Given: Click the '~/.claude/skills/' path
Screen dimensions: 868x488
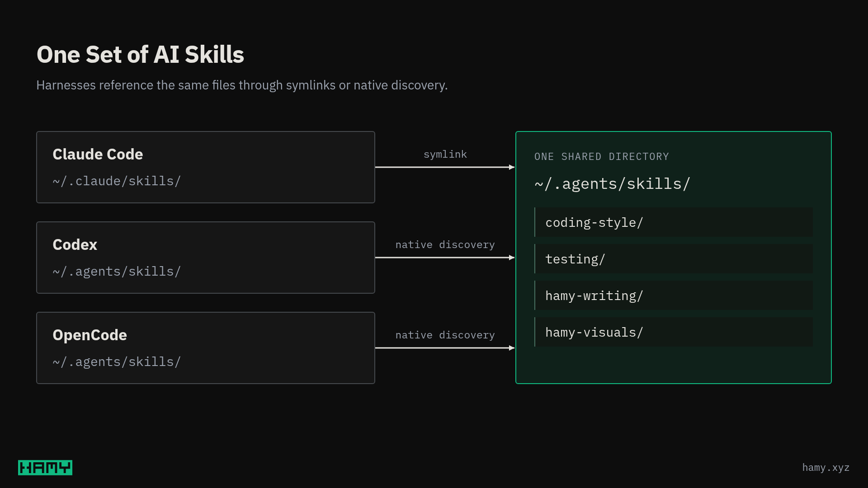Looking at the screenshot, I should [x=117, y=181].
